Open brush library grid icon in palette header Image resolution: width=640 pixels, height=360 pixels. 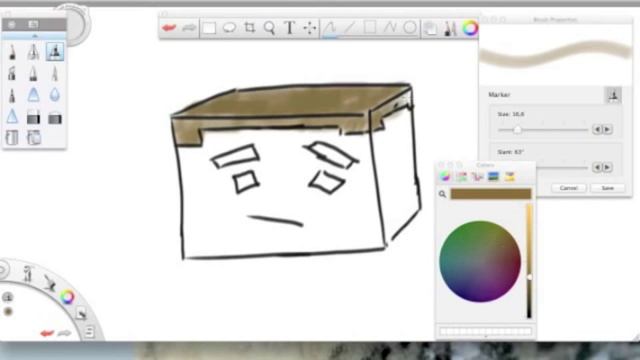(33, 24)
